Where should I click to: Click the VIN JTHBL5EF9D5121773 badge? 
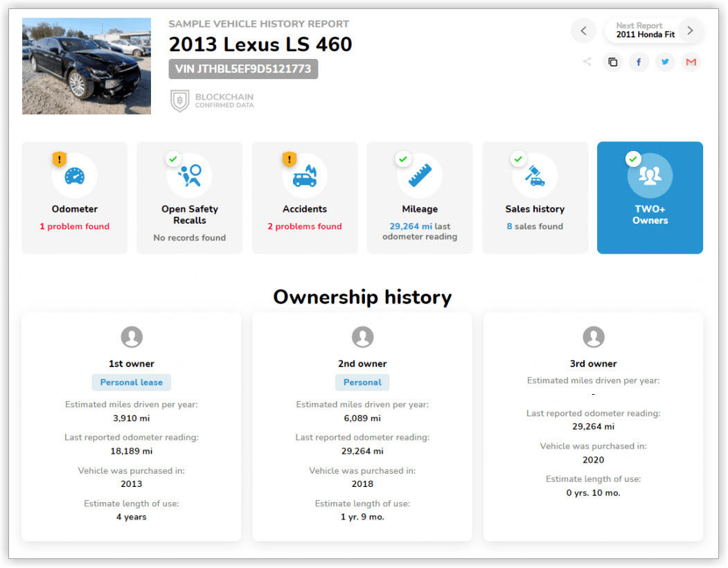243,69
